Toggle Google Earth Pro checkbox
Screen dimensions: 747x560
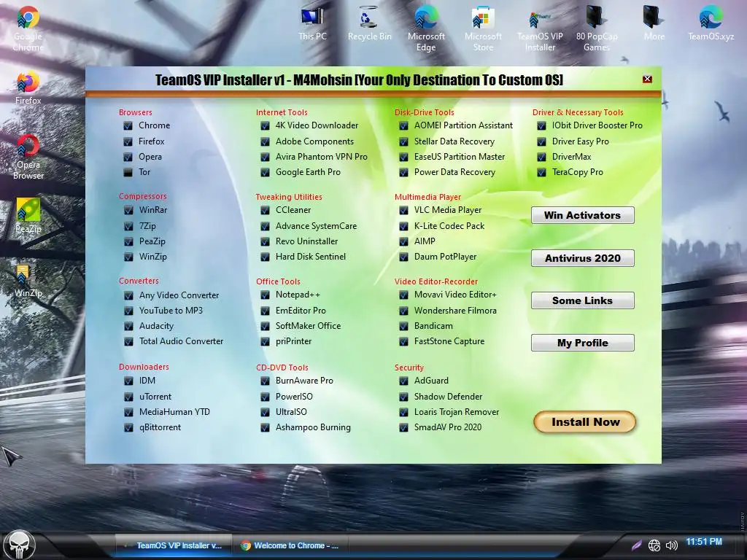click(x=265, y=172)
